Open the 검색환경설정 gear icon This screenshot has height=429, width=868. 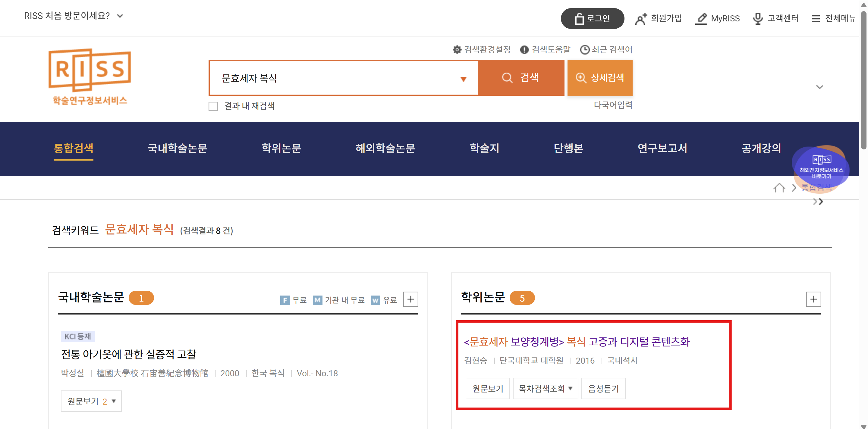click(x=457, y=50)
